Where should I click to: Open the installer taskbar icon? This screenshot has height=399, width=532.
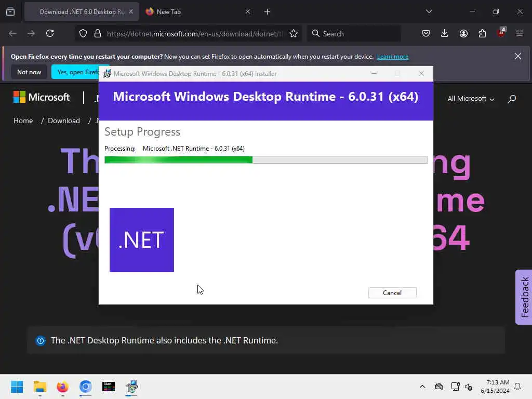[x=131, y=387]
